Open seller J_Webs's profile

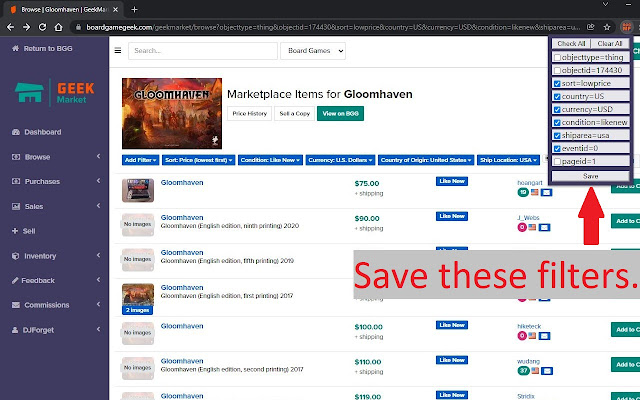pyautogui.click(x=528, y=218)
